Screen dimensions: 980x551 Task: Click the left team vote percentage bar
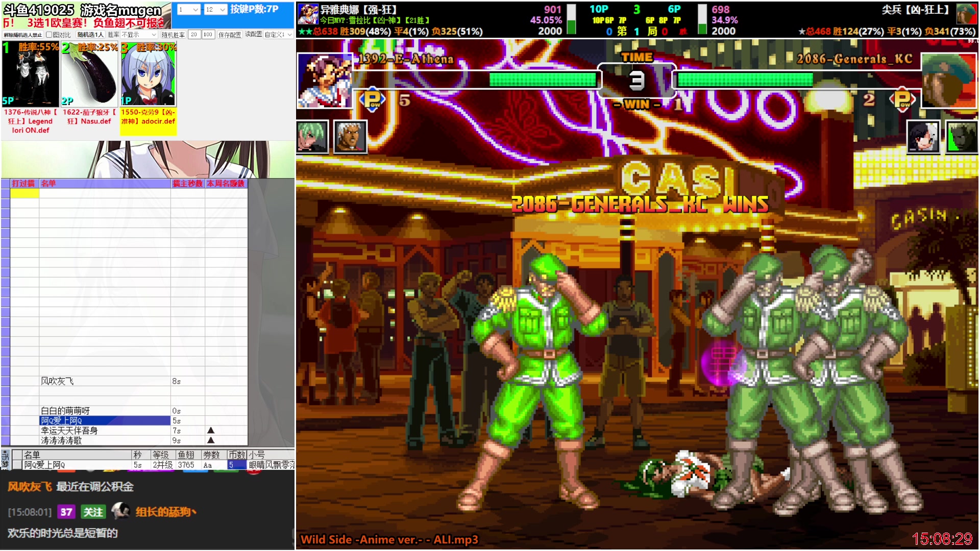pos(572,19)
